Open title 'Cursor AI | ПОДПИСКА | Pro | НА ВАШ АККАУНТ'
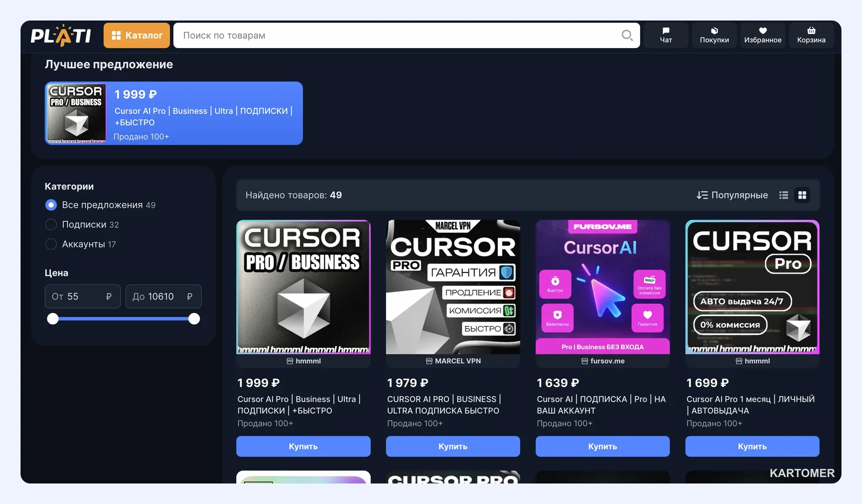This screenshot has height=504, width=862. pyautogui.click(x=601, y=405)
